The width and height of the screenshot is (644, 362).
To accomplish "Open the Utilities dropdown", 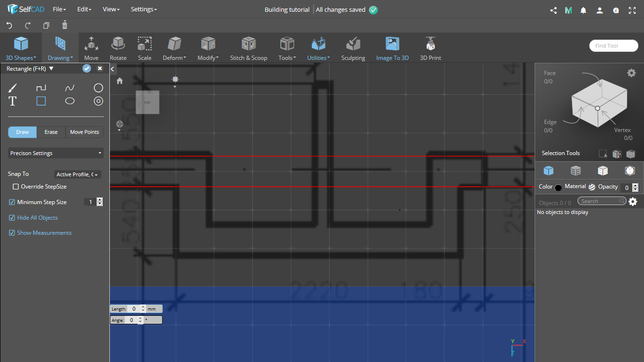I will 319,49.
